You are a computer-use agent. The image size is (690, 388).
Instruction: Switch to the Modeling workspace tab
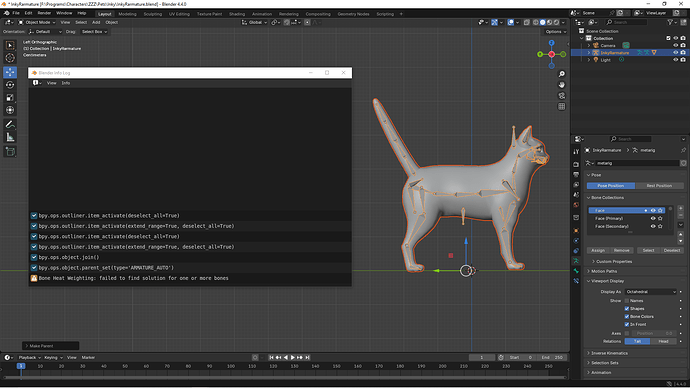point(127,14)
